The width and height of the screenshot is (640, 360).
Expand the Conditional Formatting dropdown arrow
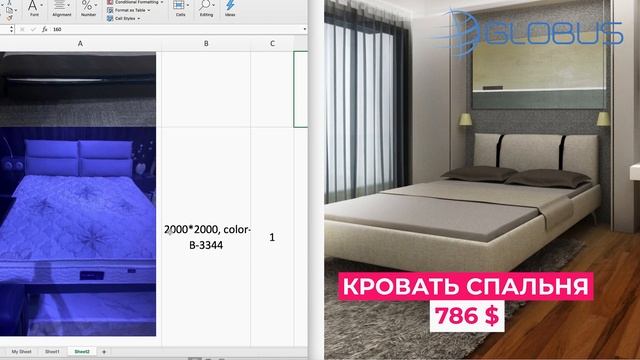pos(162,2)
